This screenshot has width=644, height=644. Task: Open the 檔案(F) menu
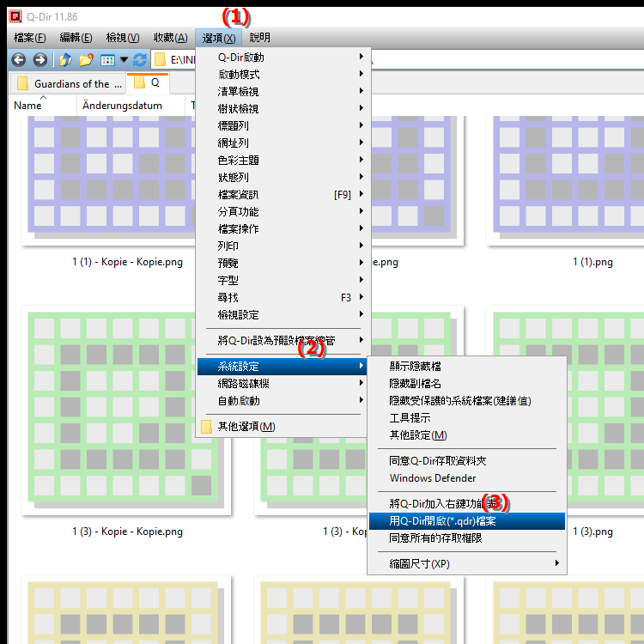pos(29,38)
